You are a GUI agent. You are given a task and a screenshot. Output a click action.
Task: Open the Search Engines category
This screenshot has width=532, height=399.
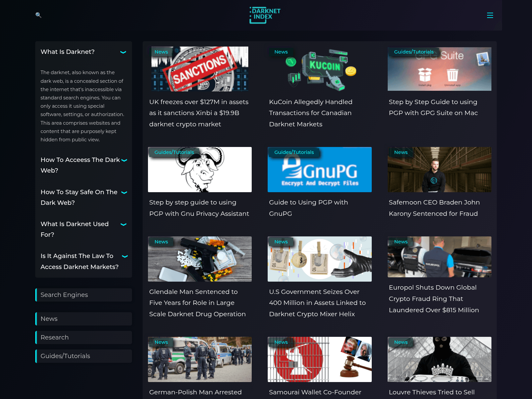coord(83,295)
